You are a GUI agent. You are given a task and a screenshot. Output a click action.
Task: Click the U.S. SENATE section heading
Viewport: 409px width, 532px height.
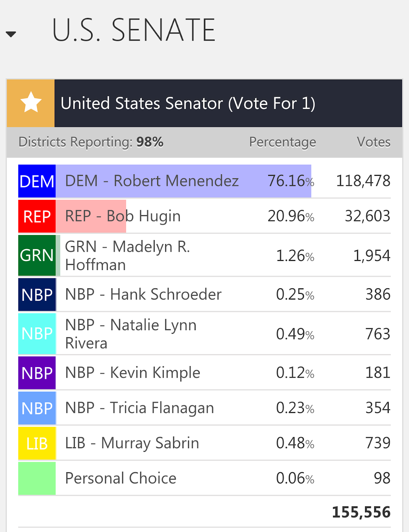pyautogui.click(x=134, y=30)
